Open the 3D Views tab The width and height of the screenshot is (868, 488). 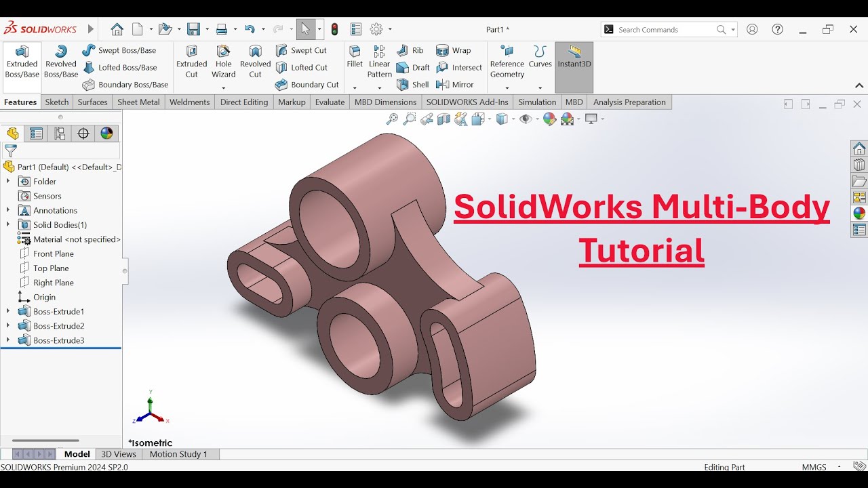click(119, 454)
